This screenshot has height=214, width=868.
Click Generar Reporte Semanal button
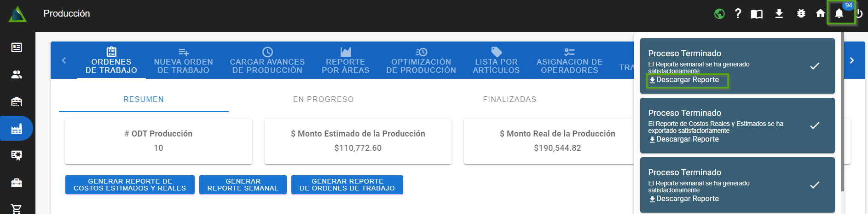[x=243, y=185]
